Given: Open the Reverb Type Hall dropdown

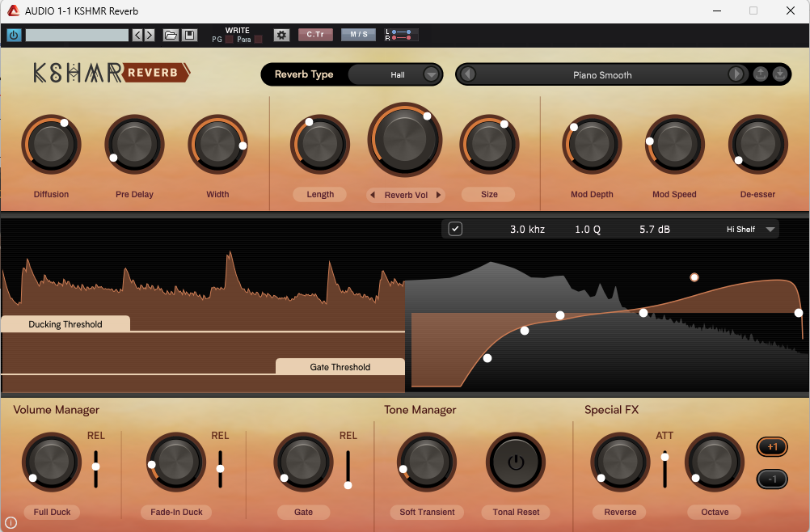Looking at the screenshot, I should pos(395,75).
